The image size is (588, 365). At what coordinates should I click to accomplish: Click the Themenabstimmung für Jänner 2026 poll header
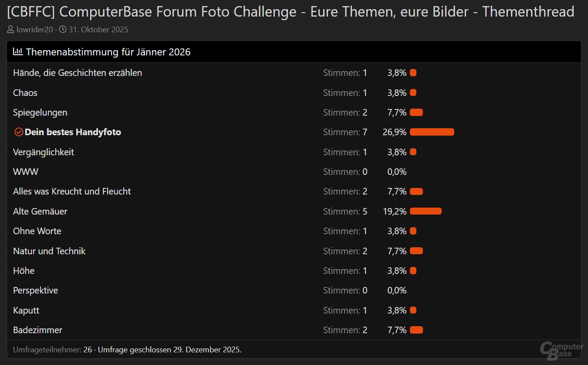(108, 52)
